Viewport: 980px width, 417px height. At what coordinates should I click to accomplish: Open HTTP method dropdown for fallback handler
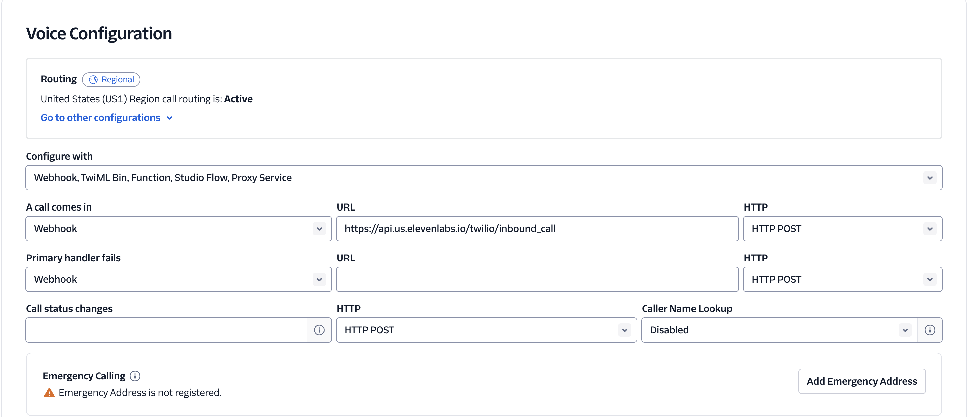842,279
